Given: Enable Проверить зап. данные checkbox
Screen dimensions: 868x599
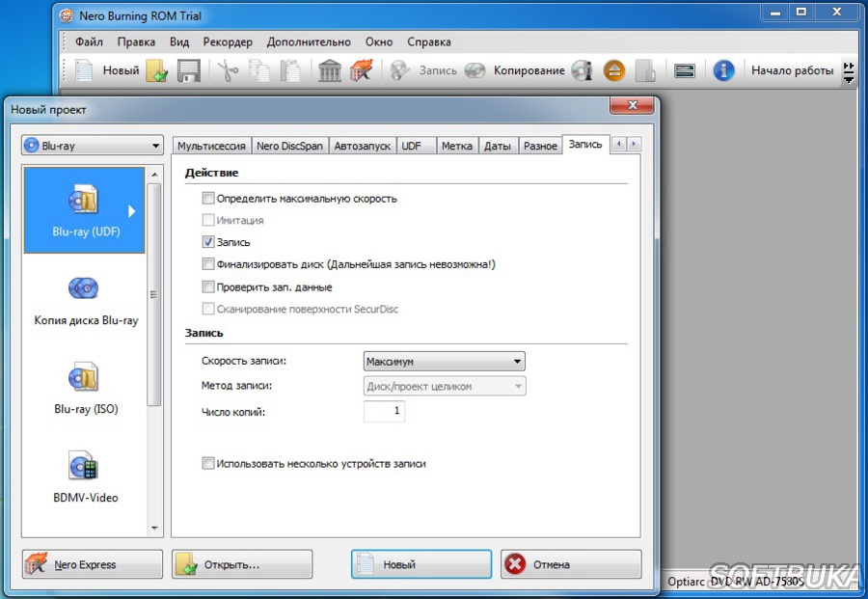Looking at the screenshot, I should click(x=208, y=286).
